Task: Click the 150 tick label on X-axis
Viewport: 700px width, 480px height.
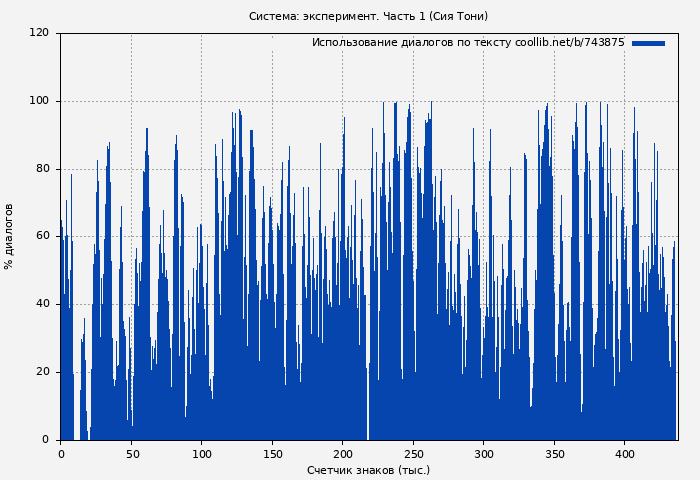Action: [x=272, y=453]
